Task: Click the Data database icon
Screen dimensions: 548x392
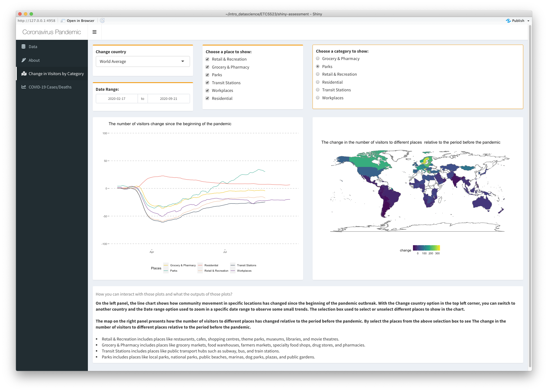Action: (x=24, y=46)
